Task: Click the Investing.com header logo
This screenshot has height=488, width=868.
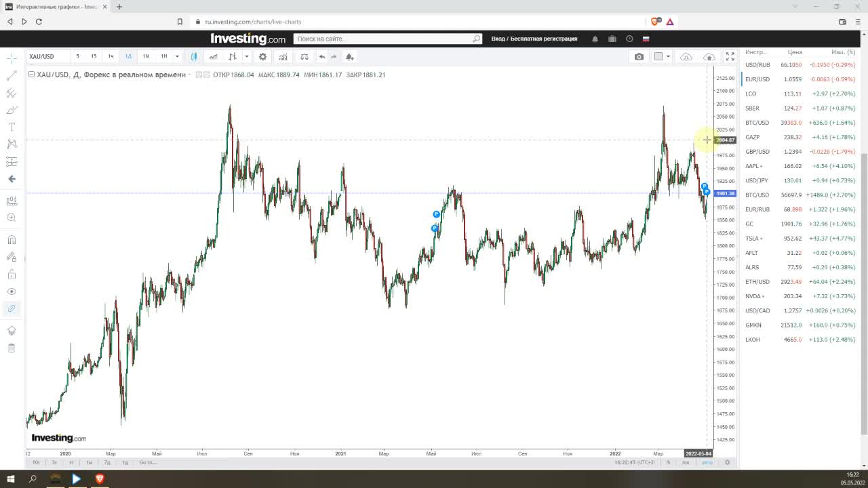Action: [248, 39]
